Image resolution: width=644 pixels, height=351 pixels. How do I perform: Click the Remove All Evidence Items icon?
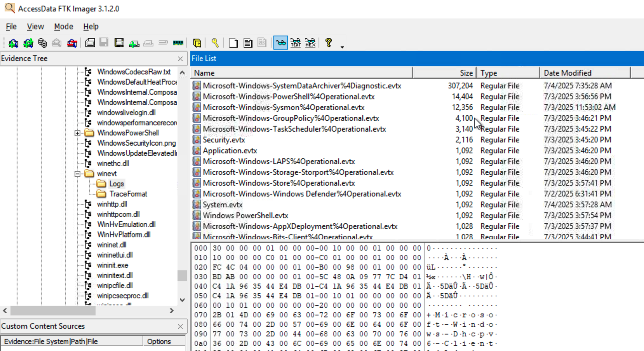point(72,43)
